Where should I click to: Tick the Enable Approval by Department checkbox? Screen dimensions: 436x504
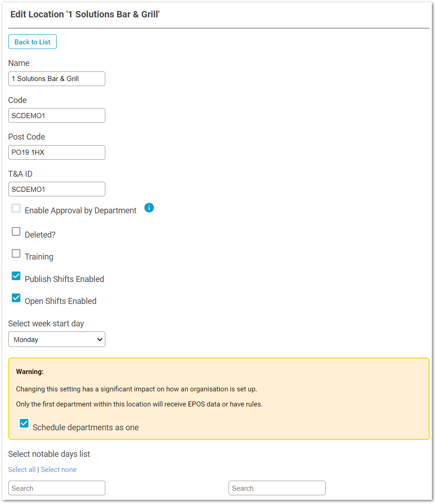(x=16, y=208)
